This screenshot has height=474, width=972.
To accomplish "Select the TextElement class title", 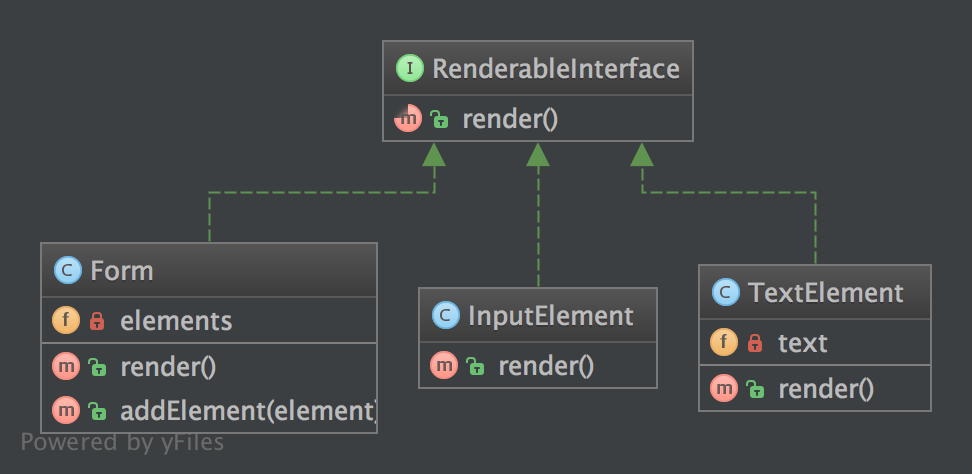I will pyautogui.click(x=825, y=293).
